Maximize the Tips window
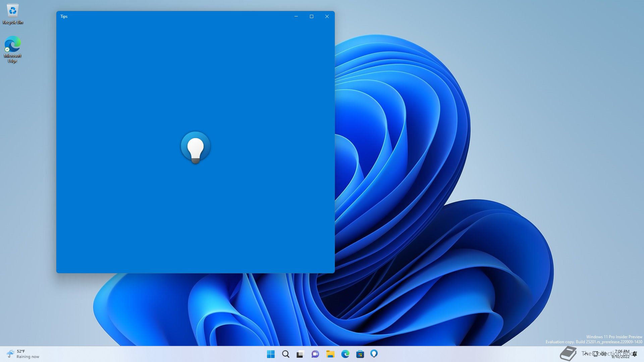Screen dimensions: 644x362 (x=311, y=16)
